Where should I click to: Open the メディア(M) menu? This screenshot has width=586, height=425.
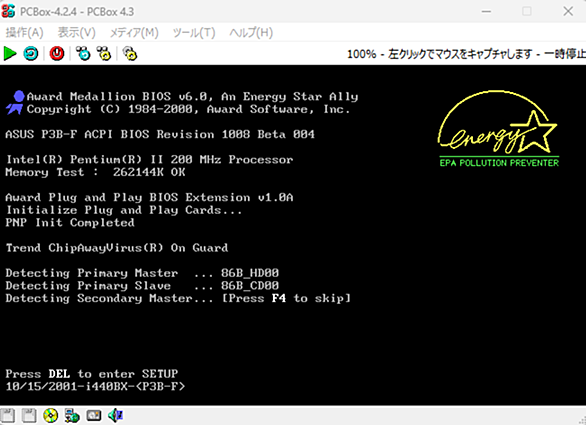pyautogui.click(x=134, y=33)
